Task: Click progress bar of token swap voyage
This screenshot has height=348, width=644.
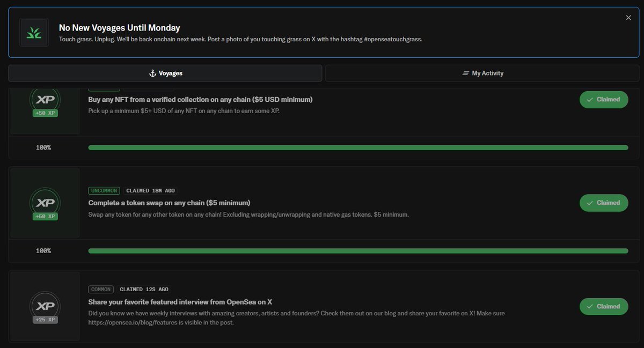Action: 358,251
